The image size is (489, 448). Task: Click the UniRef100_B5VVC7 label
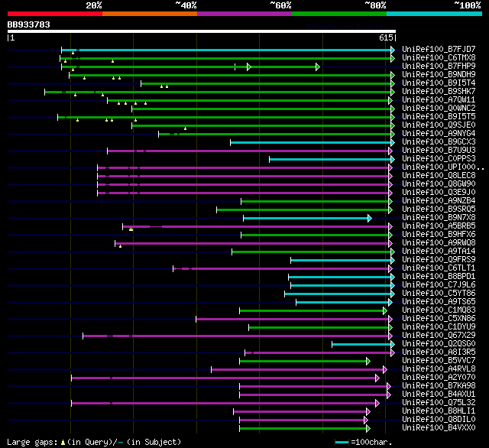(x=439, y=361)
